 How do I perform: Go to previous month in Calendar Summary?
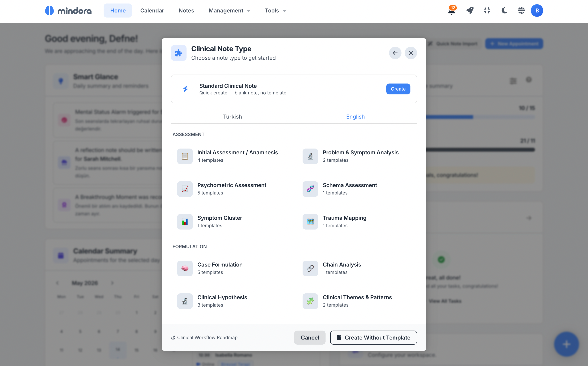click(57, 283)
